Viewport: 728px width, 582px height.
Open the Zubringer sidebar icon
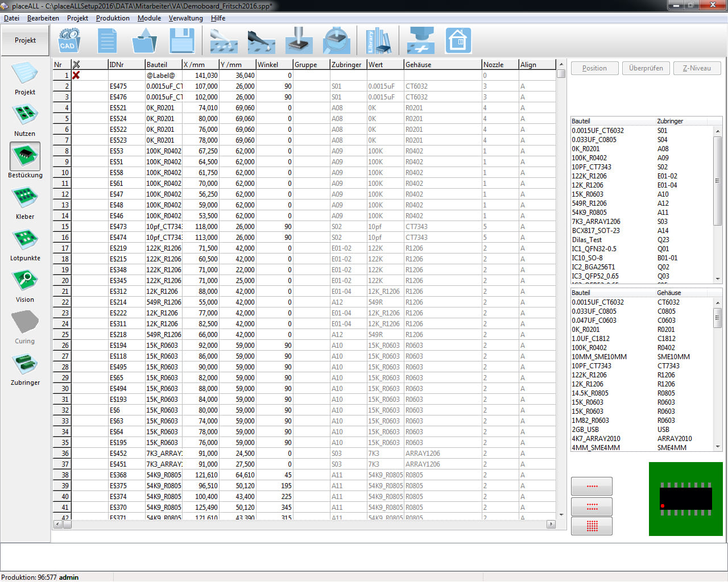25,369
